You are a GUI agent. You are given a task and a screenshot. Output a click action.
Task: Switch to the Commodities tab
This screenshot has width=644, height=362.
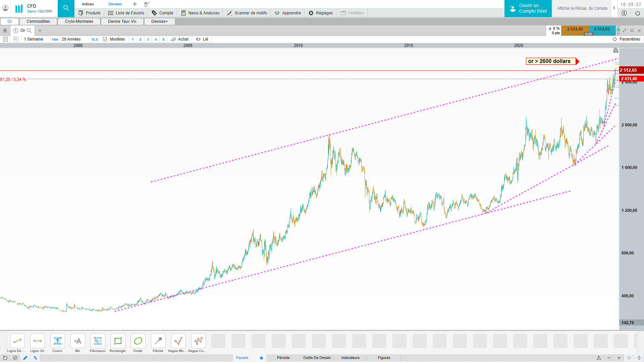coord(38,21)
